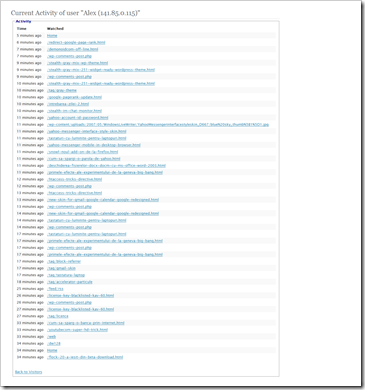This screenshot has height=390, width=365.
Task: Open the tag/block-referrer link
Action: click(64, 261)
